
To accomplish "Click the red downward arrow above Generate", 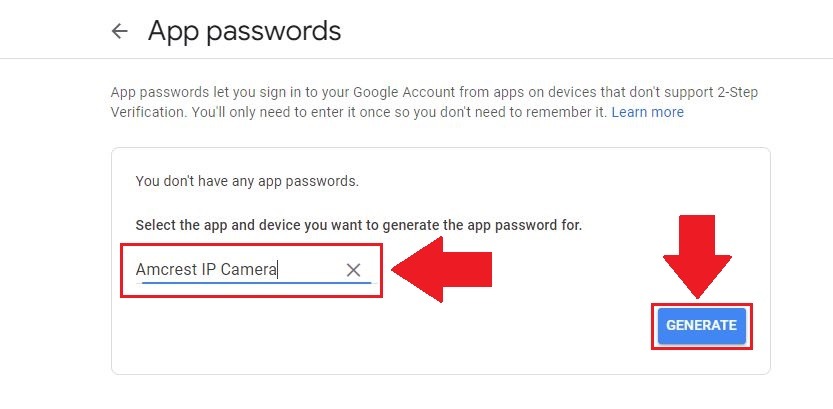I will pos(697,255).
